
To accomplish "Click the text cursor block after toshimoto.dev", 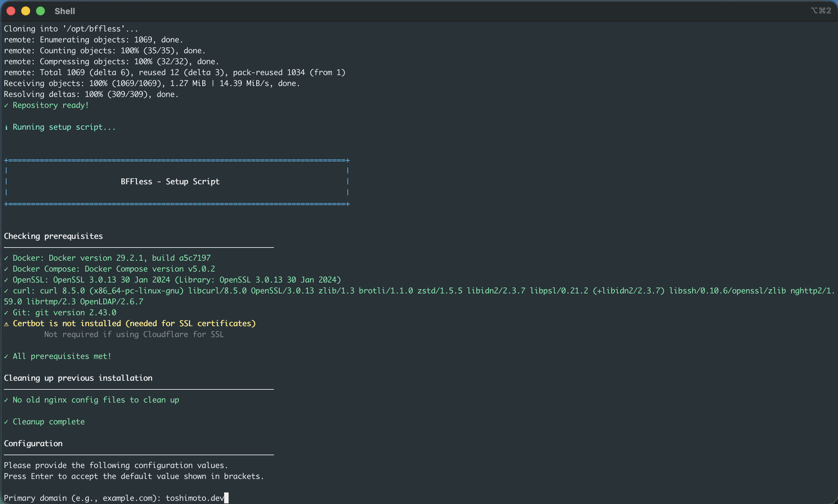I will (226, 498).
